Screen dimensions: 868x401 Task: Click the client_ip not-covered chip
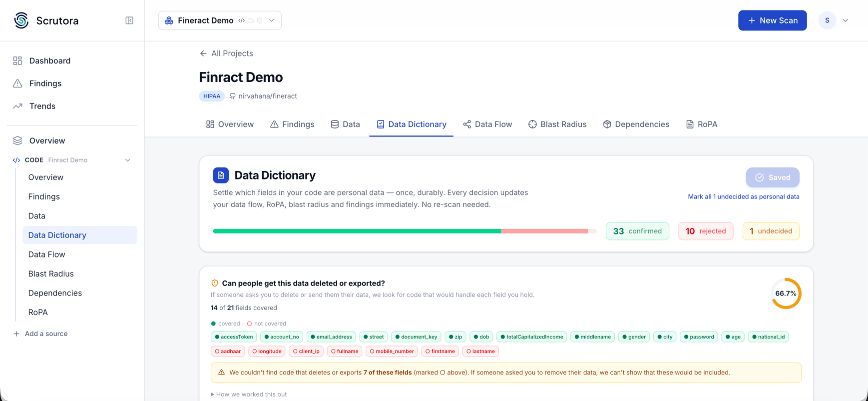point(306,351)
